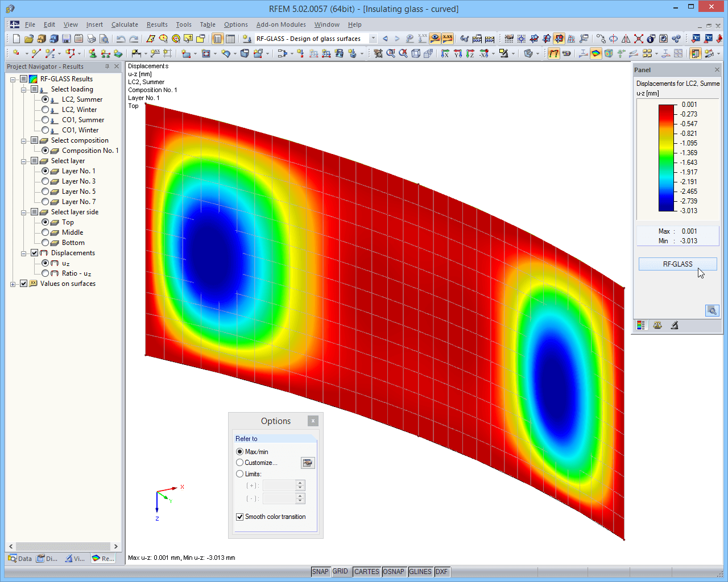
Task: Toggle the Project Navigator icon in toolbar
Action: [x=217, y=39]
